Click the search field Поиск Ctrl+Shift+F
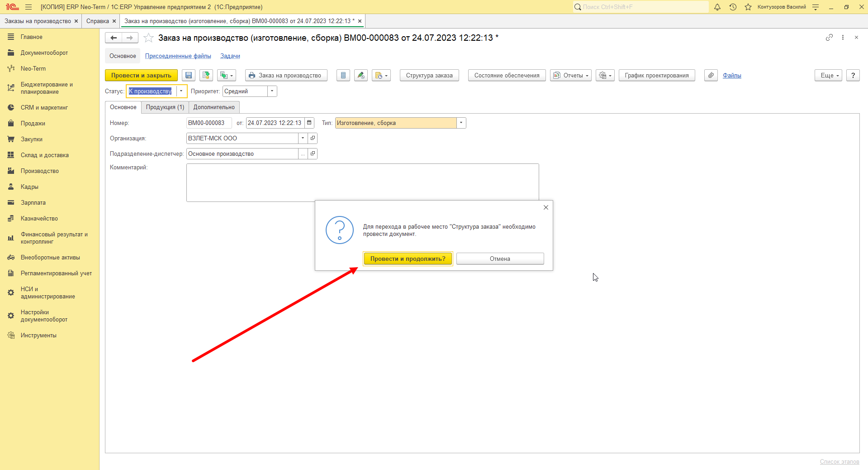 coord(641,7)
